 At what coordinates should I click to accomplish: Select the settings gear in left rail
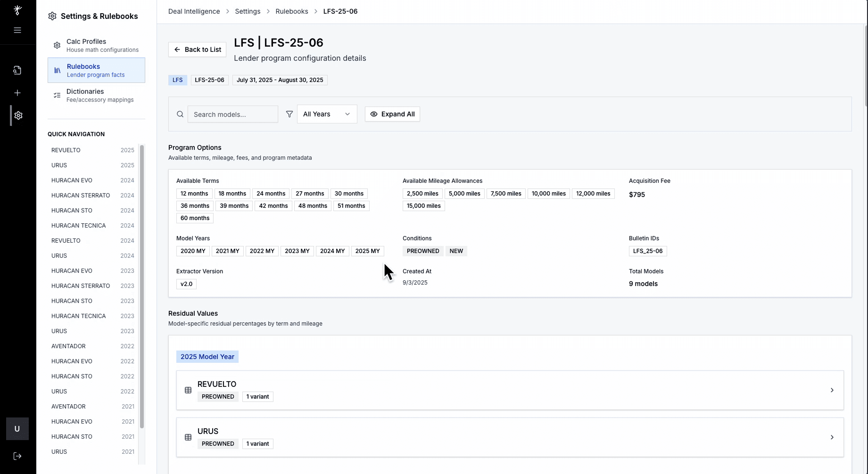(x=18, y=115)
